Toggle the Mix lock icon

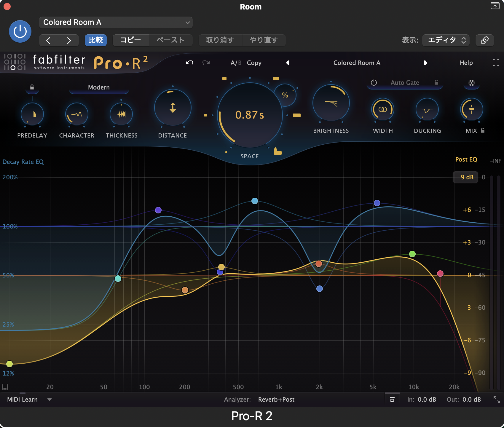[x=483, y=130]
